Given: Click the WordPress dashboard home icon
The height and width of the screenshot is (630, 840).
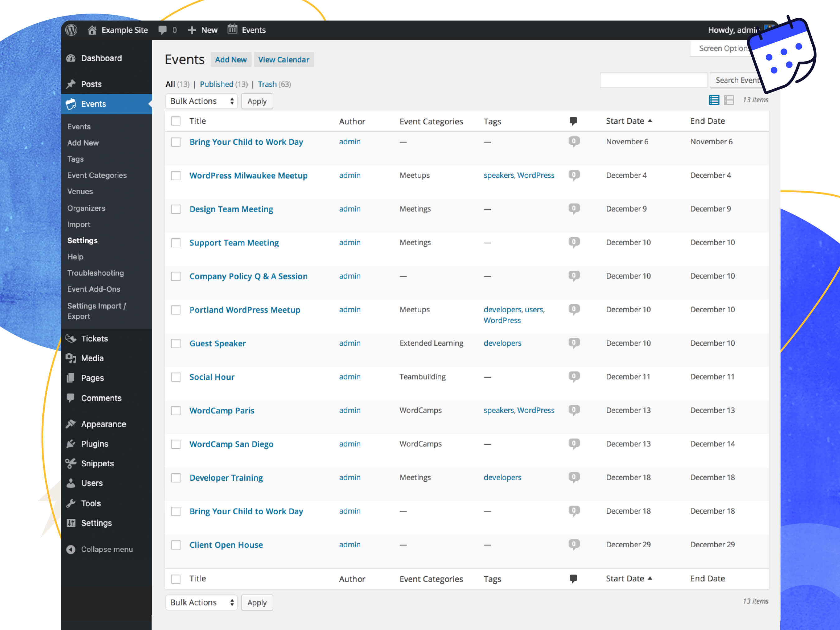Looking at the screenshot, I should pos(93,30).
